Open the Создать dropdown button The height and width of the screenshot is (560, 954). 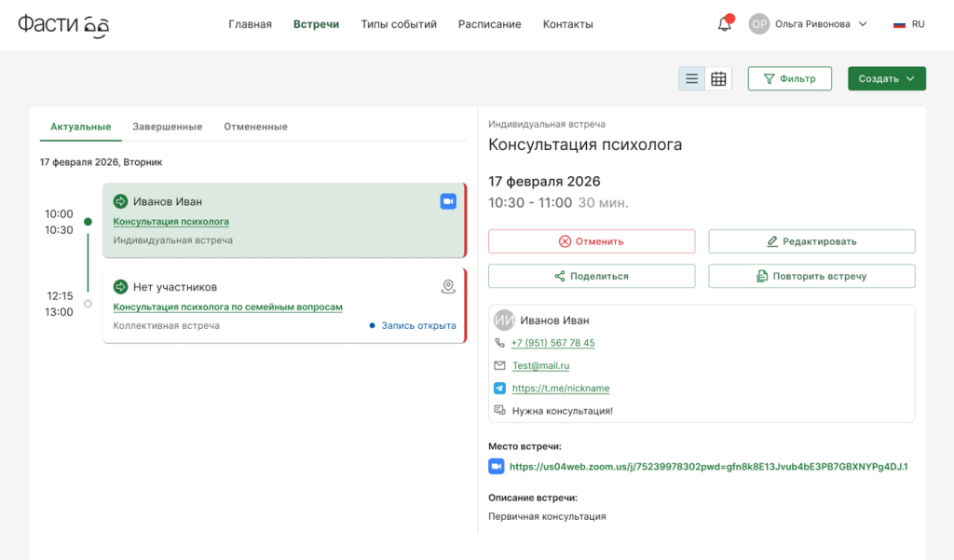click(x=887, y=78)
